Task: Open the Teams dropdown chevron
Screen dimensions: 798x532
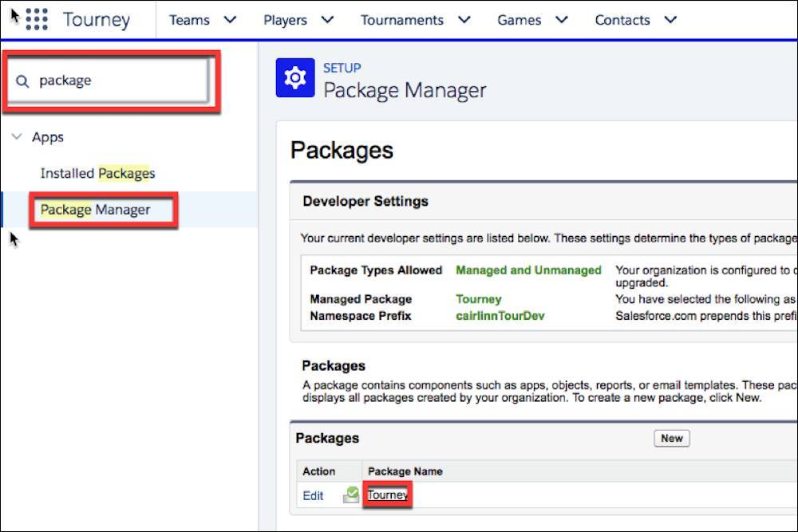Action: tap(230, 20)
